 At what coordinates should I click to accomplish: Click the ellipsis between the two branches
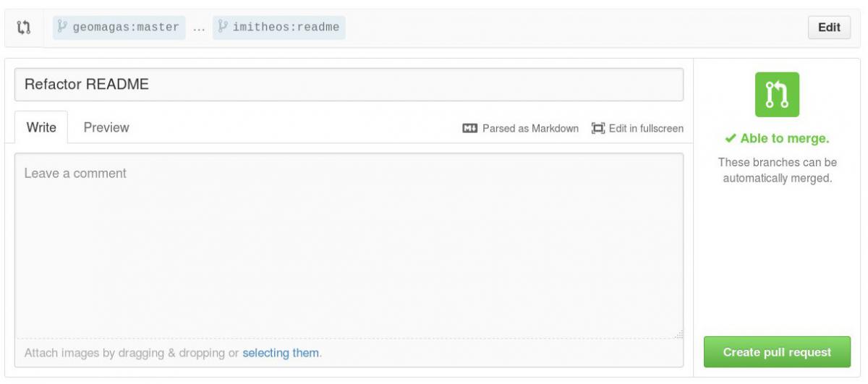[x=199, y=28]
